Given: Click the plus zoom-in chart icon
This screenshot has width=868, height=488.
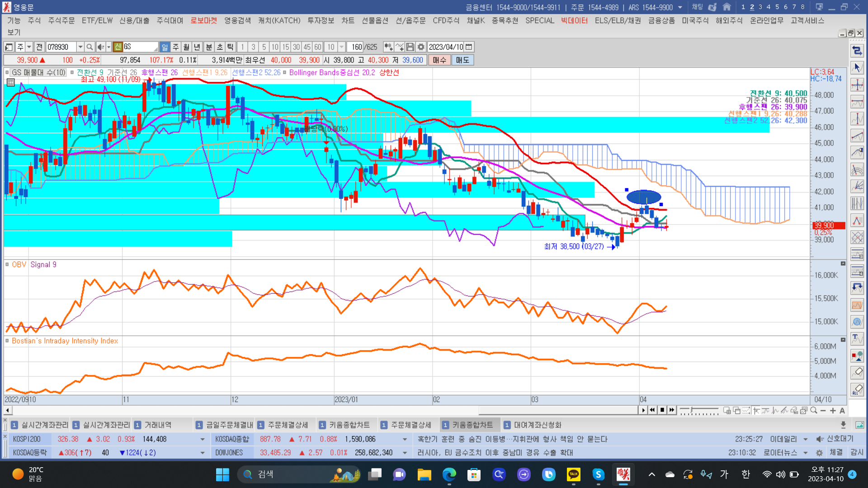Looking at the screenshot, I should pyautogui.click(x=833, y=410).
